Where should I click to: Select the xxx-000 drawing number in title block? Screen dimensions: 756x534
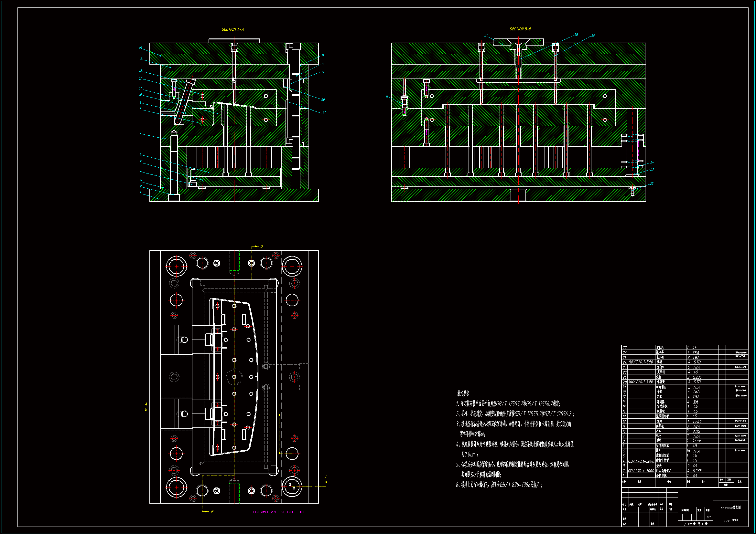[730, 521]
